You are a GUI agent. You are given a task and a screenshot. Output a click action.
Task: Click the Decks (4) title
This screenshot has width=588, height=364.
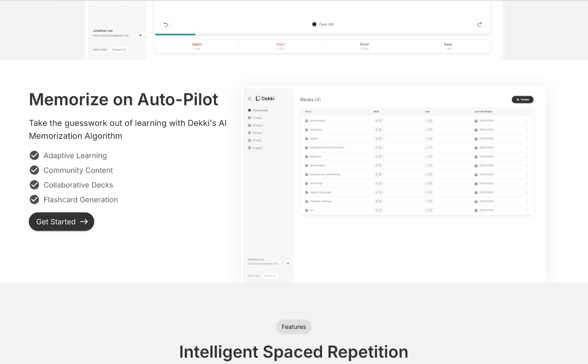310,100
